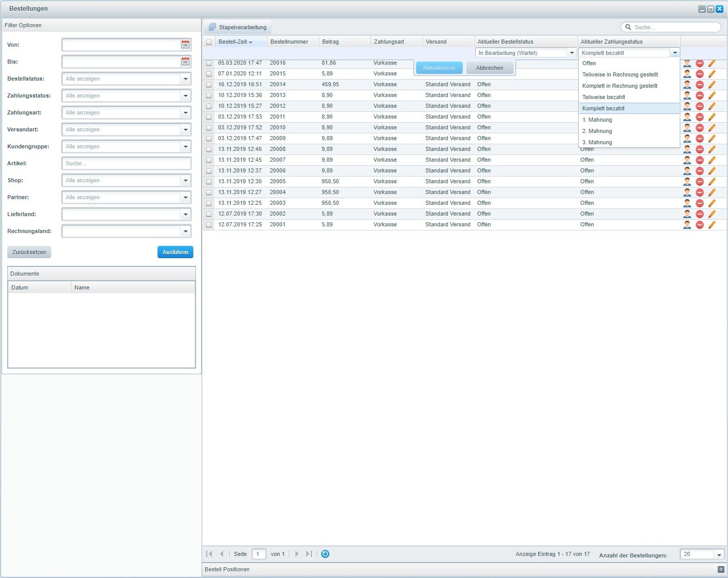Edit order 20002 with pencil icon
Screen dimensions: 728x578
pyautogui.click(x=712, y=214)
